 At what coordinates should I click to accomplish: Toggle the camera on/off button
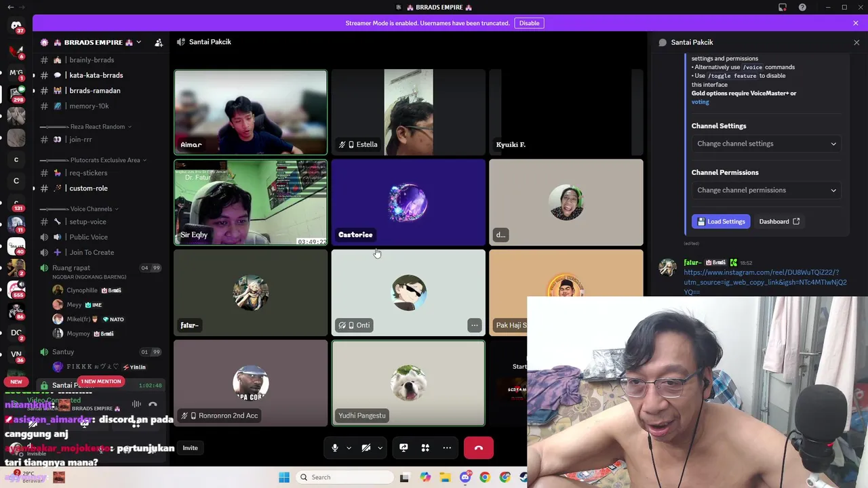point(366,448)
